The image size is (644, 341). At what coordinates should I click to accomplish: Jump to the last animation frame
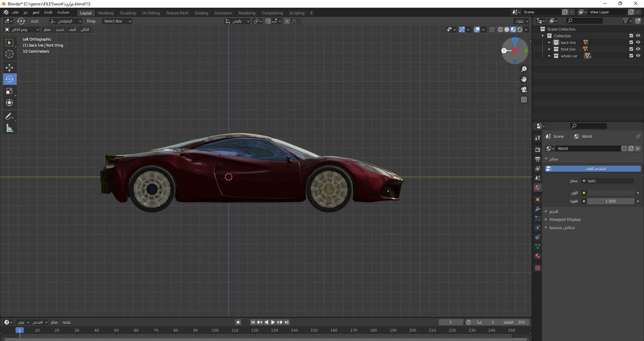287,322
